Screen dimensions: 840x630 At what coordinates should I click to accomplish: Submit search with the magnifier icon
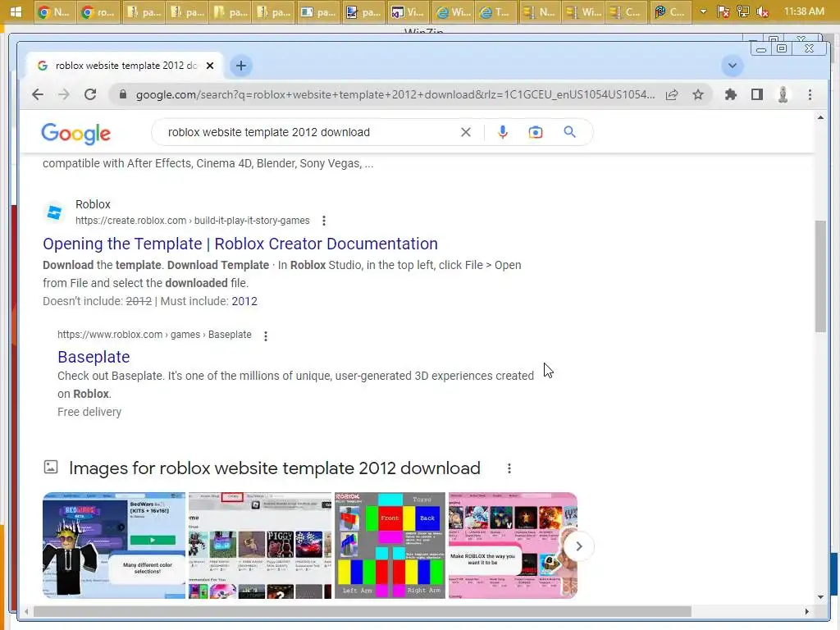(x=569, y=132)
